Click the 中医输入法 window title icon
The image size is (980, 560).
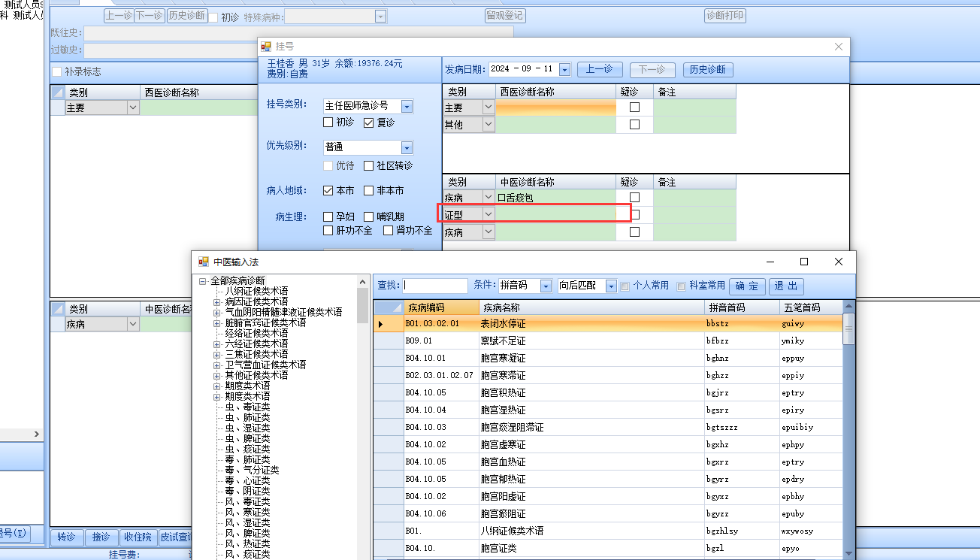(203, 262)
